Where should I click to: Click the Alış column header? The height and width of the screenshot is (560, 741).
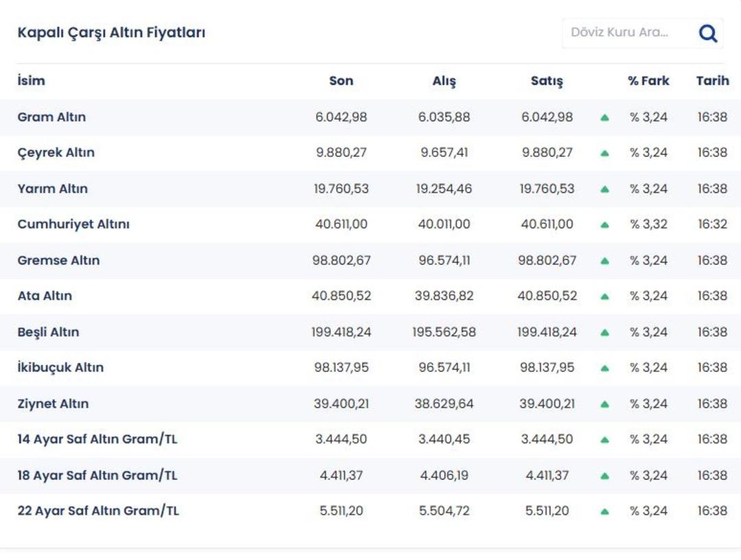pyautogui.click(x=444, y=81)
